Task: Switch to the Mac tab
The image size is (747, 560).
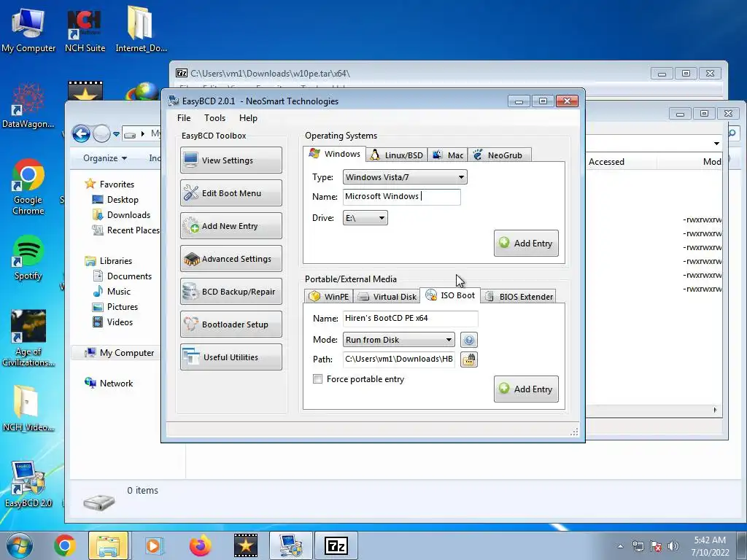Action: (x=447, y=155)
